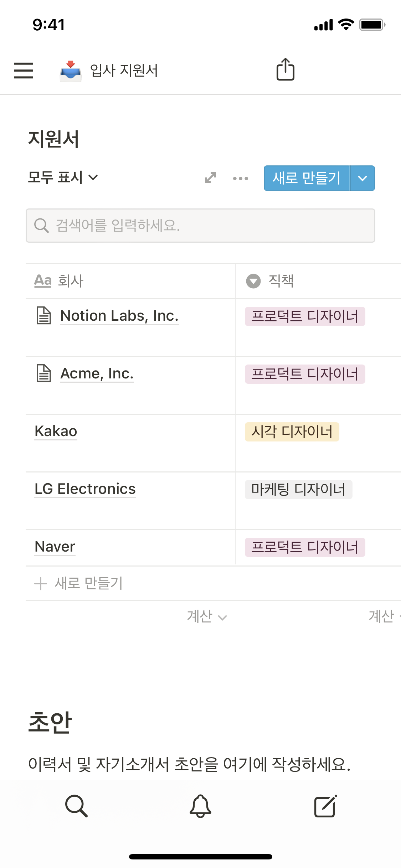Compose a new page from bottom bar
Image resolution: width=401 pixels, height=868 pixels.
(325, 806)
